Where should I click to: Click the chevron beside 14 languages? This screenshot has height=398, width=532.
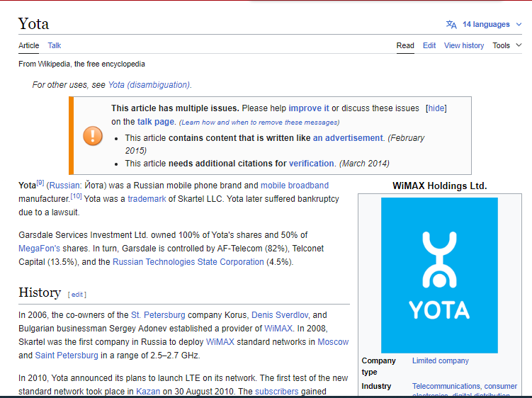coord(519,24)
